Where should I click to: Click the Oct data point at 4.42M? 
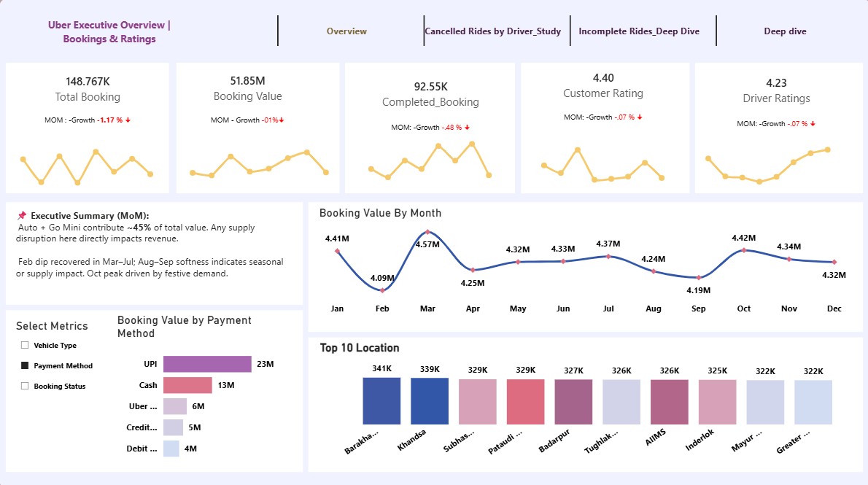(744, 250)
